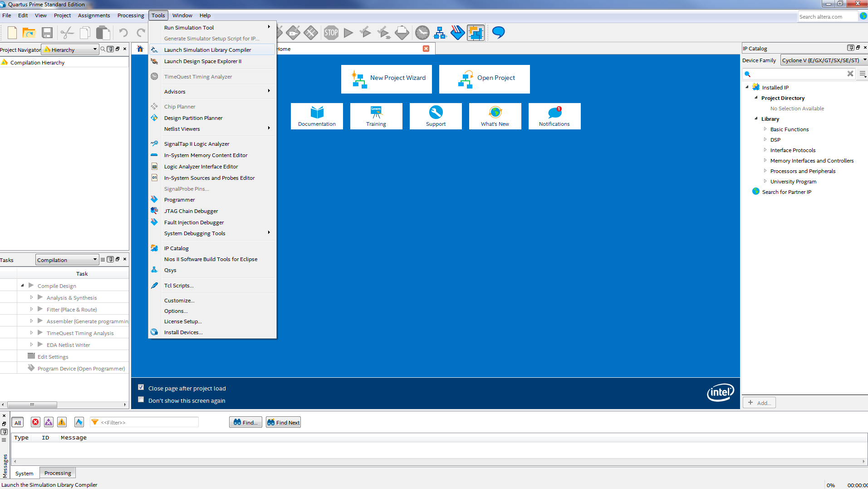Click the Find... button

click(245, 422)
